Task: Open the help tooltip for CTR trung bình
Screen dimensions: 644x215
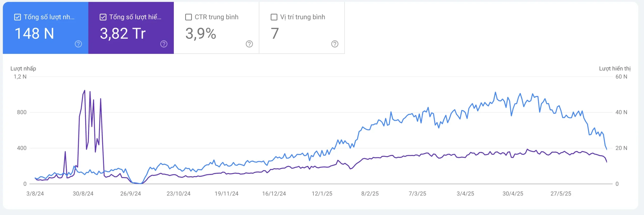Action: [x=249, y=44]
